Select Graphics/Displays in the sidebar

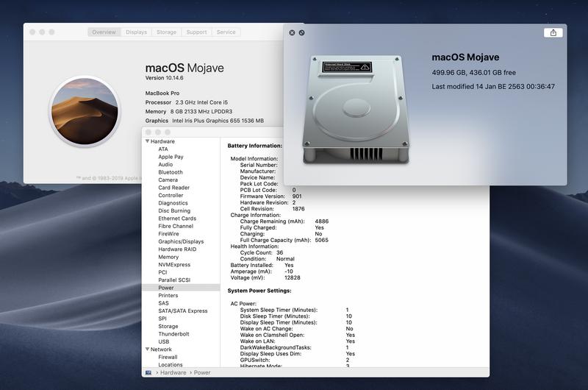point(181,241)
